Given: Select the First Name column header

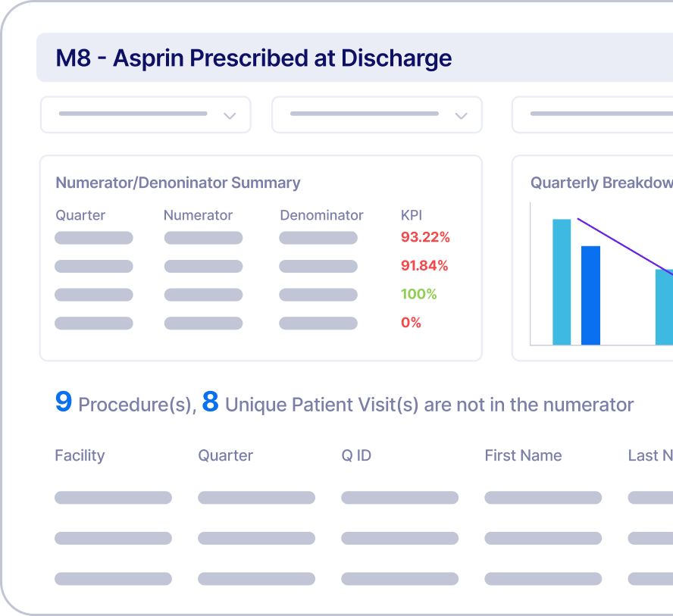Looking at the screenshot, I should click(523, 455).
